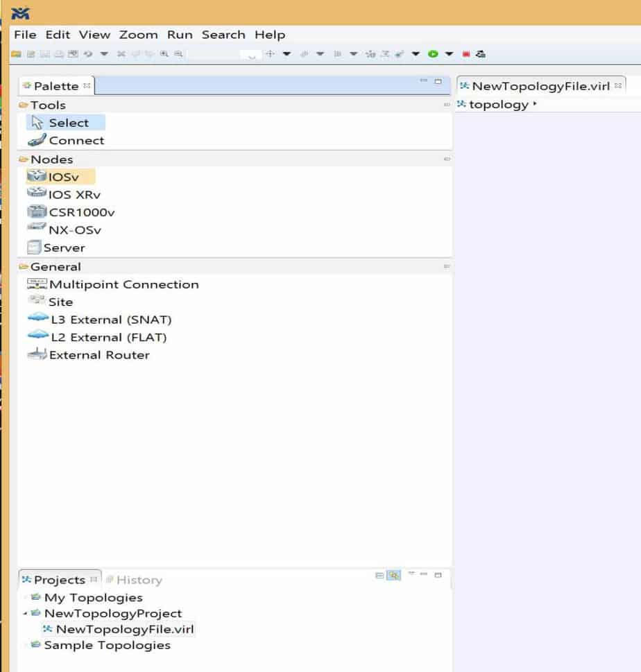Screen dimensions: 641x672
Task: Pick L2 External (FLAT) cloud
Action: click(97, 337)
